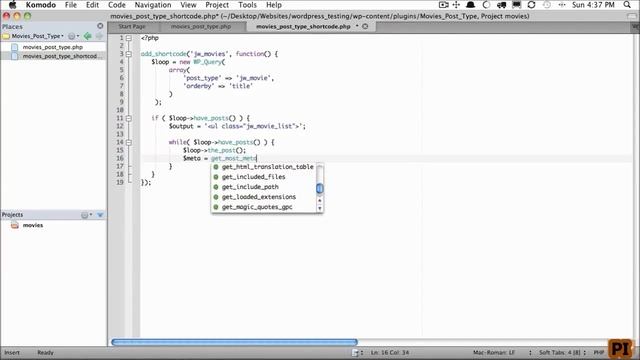Collapse the if-block fold at line 11

pyautogui.click(x=129, y=118)
